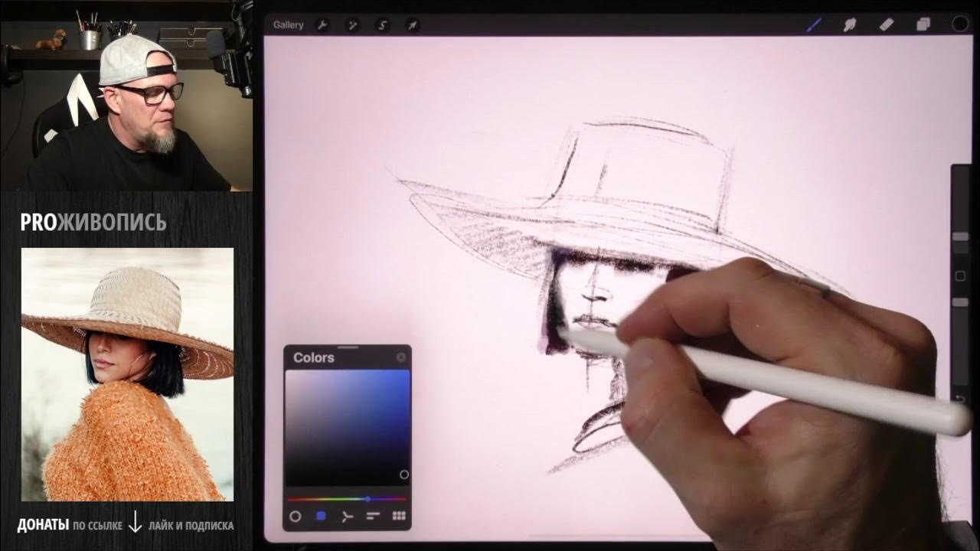The height and width of the screenshot is (551, 980).
Task: Click the webcam feed of the artist
Action: coord(126,95)
